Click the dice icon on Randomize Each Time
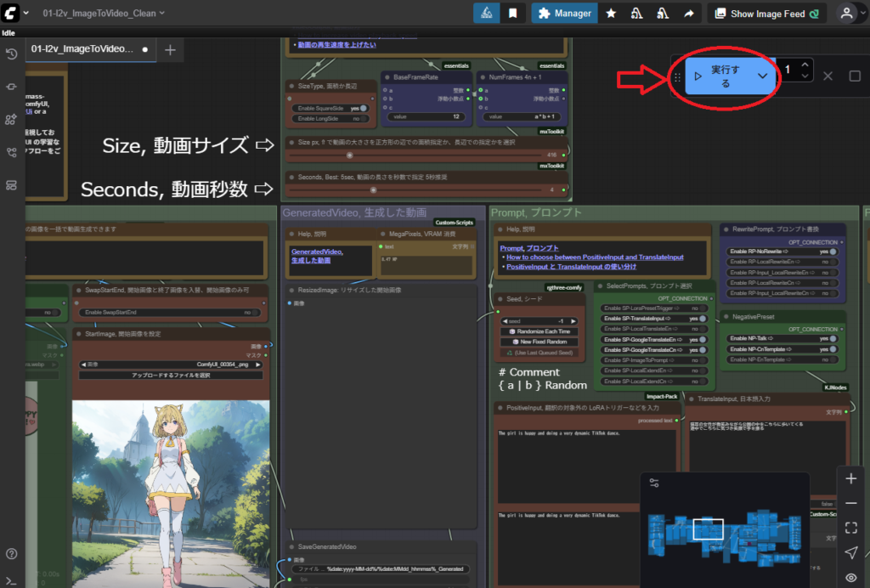Viewport: 870px width, 588px height. (511, 331)
